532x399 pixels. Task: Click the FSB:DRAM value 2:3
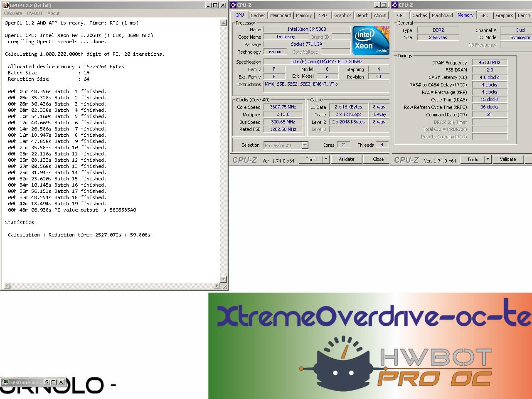pyautogui.click(x=490, y=70)
